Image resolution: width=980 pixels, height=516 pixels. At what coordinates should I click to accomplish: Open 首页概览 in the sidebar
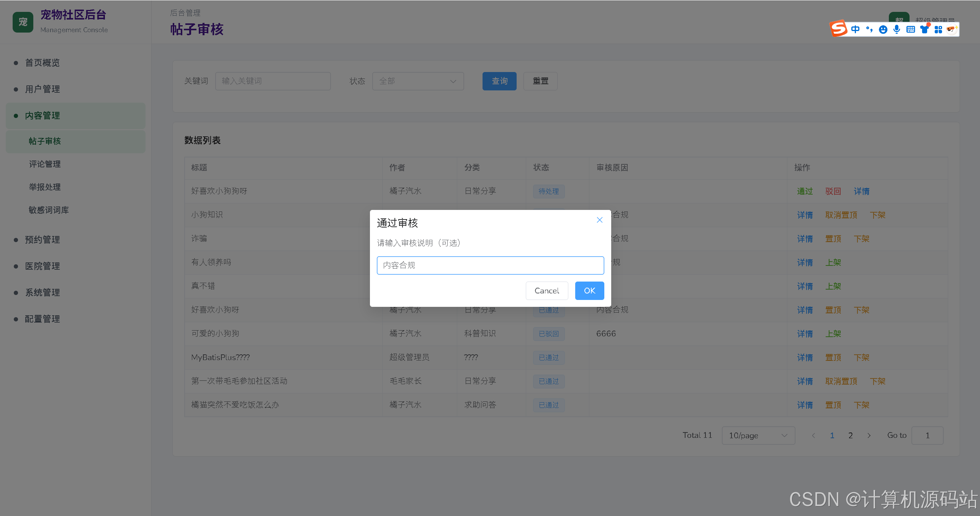coord(75,63)
